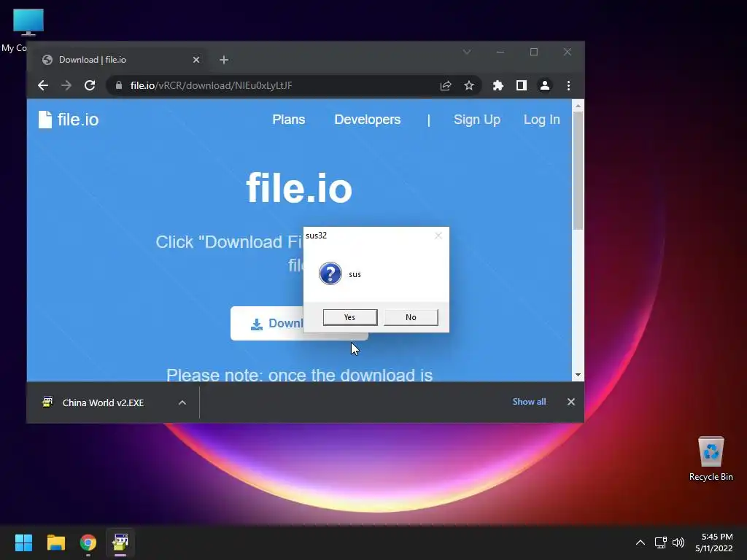Click the Chrome taskbar icon
This screenshot has width=747, height=560.
(x=88, y=542)
